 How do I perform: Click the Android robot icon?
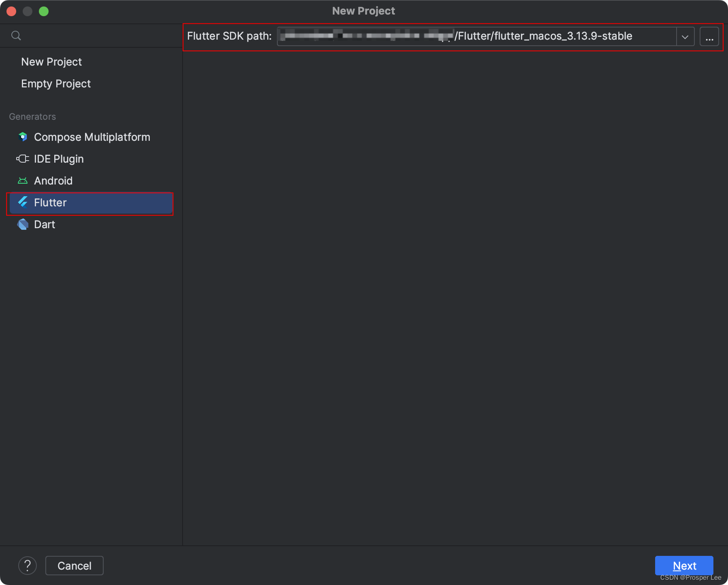(23, 180)
